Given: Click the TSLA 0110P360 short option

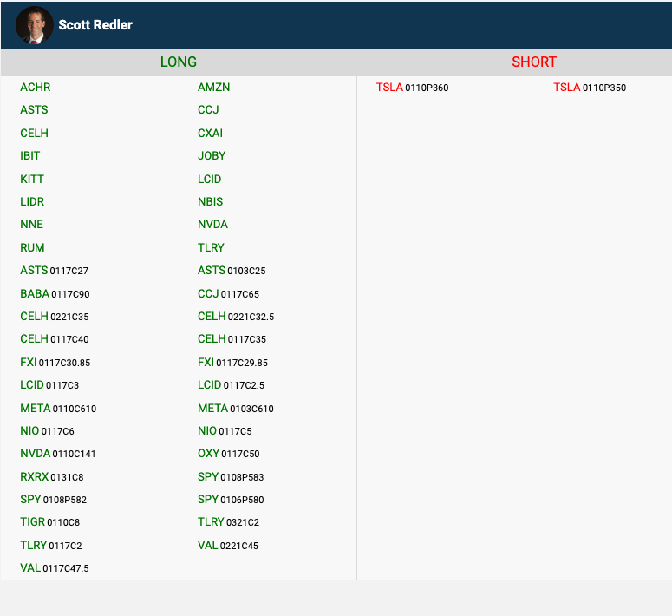Looking at the screenshot, I should pos(412,88).
